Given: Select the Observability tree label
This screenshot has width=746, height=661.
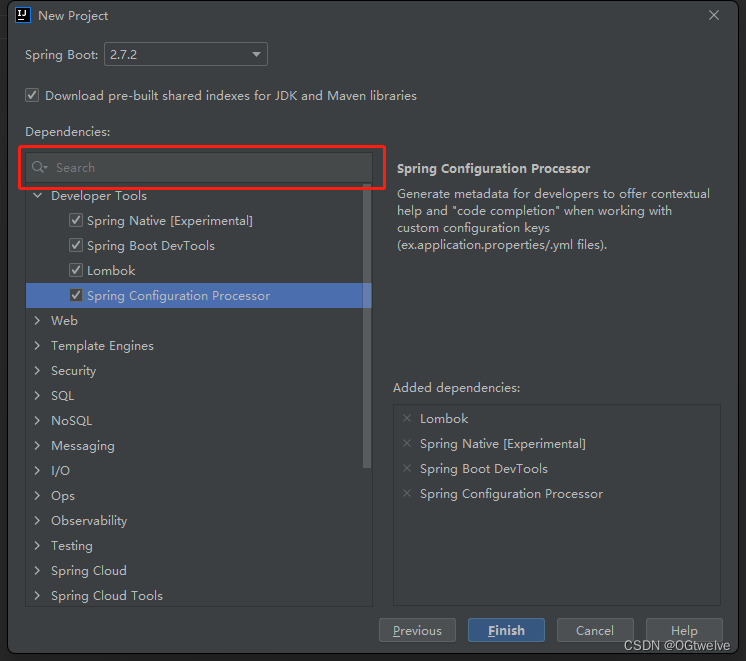Looking at the screenshot, I should (89, 520).
